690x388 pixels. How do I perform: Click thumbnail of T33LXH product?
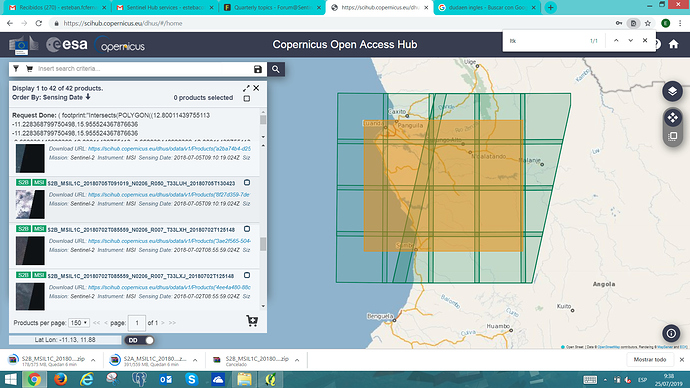point(30,251)
